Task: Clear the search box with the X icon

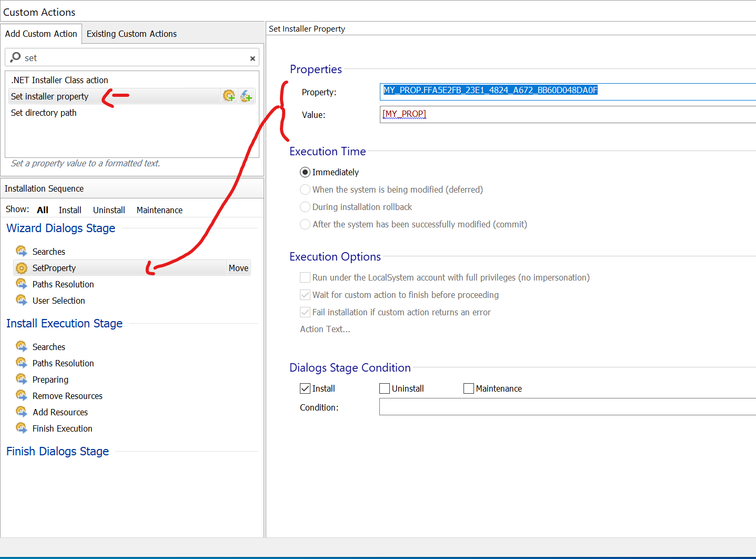Action: tap(253, 58)
